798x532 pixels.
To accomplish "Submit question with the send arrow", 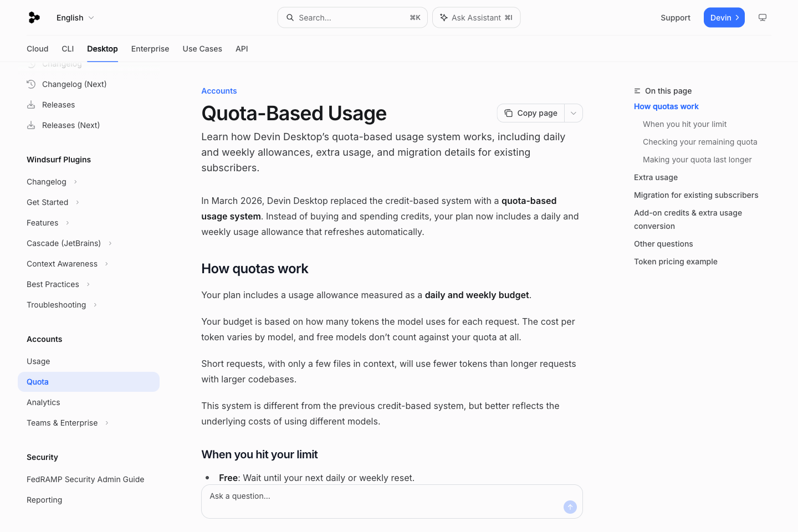I will tap(570, 507).
